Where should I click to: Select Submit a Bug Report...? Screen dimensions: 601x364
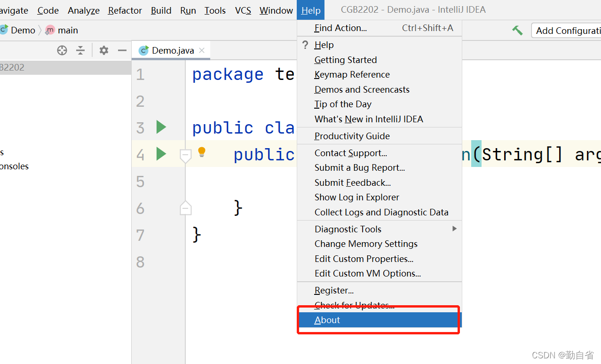(380, 167)
